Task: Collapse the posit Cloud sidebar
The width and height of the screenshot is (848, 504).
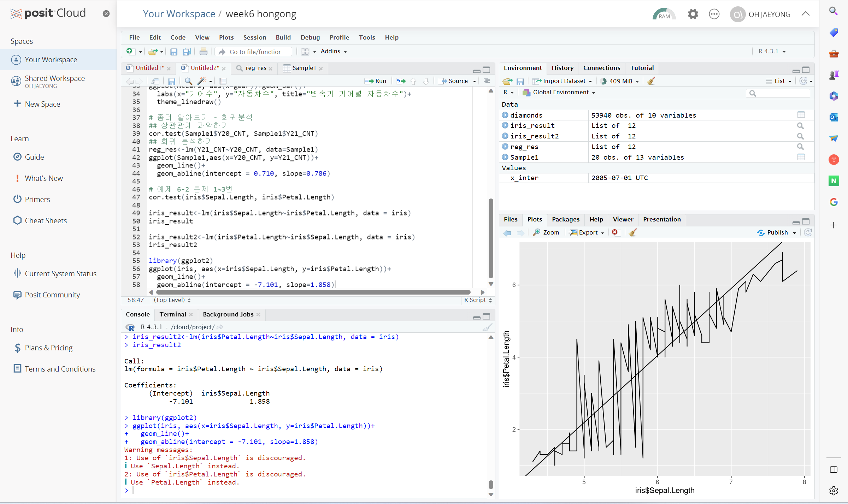Action: (x=106, y=14)
